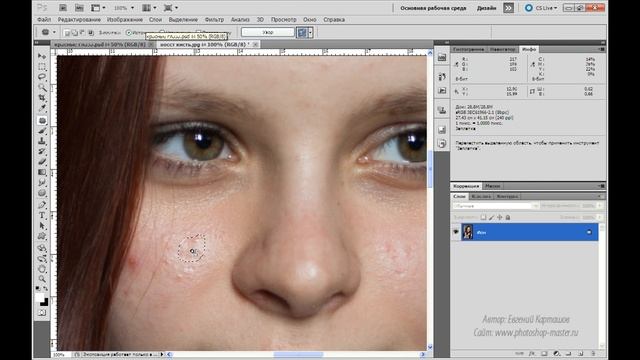Select the Rectangular Marquee tool
The image size is (640, 360).
[42, 67]
